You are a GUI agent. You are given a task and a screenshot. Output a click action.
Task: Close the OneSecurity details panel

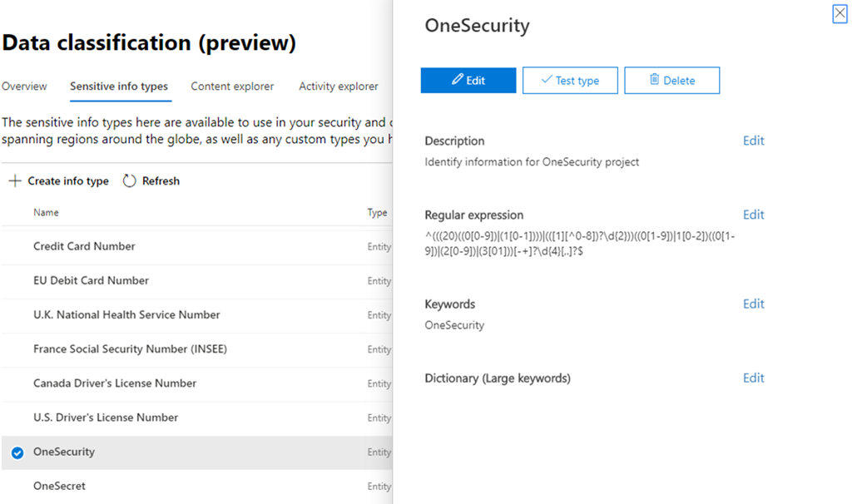(x=840, y=13)
